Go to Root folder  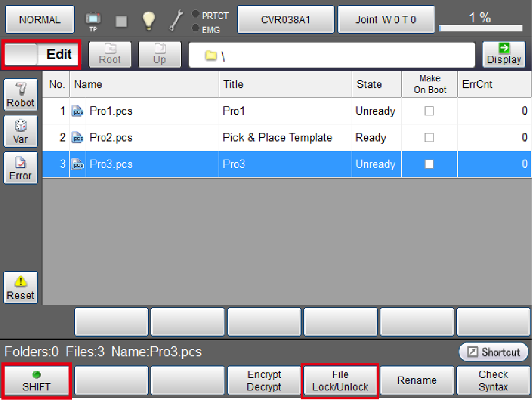pos(110,54)
